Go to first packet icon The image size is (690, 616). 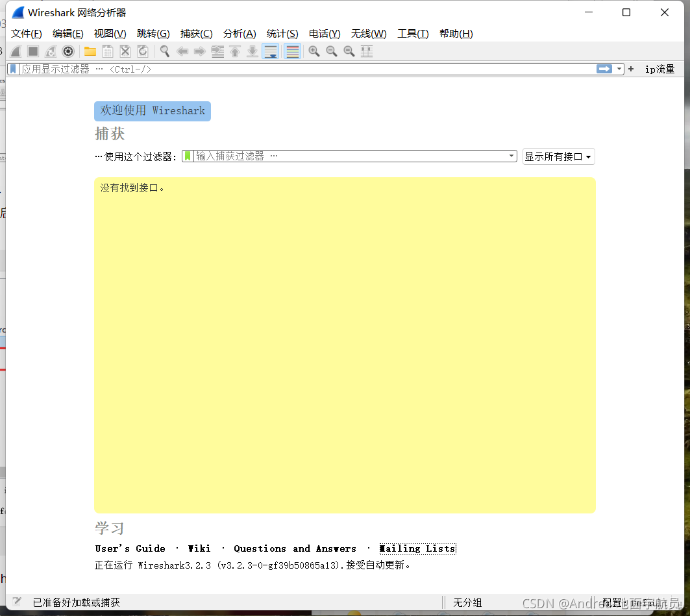(235, 51)
